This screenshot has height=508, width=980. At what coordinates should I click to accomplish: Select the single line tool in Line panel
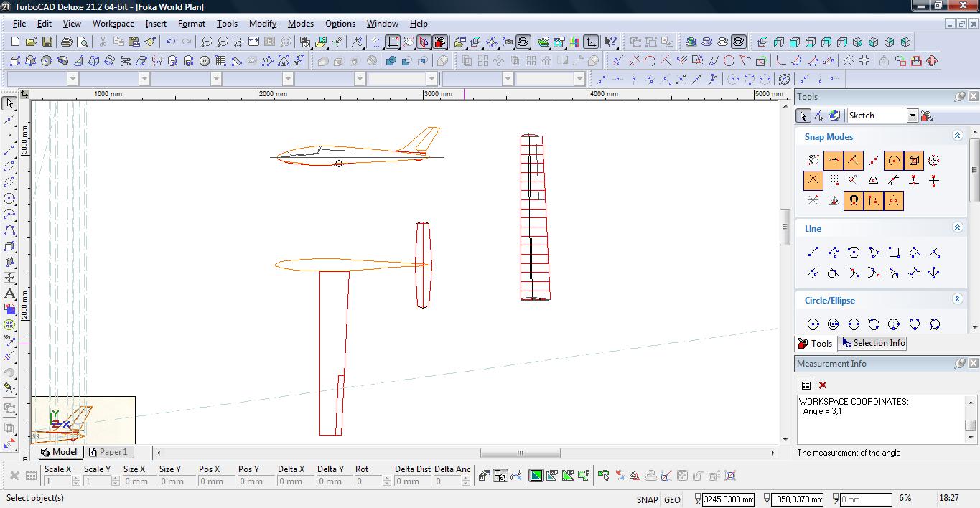813,253
